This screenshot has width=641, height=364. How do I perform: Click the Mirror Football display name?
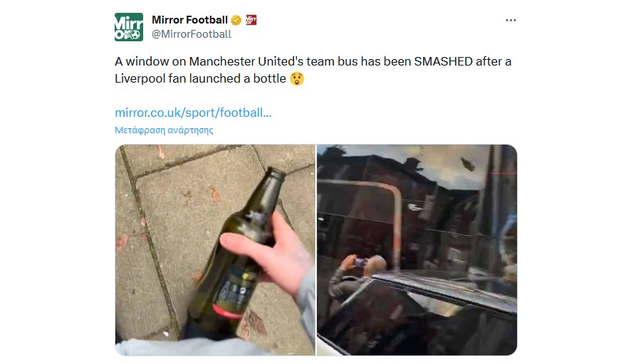[189, 20]
